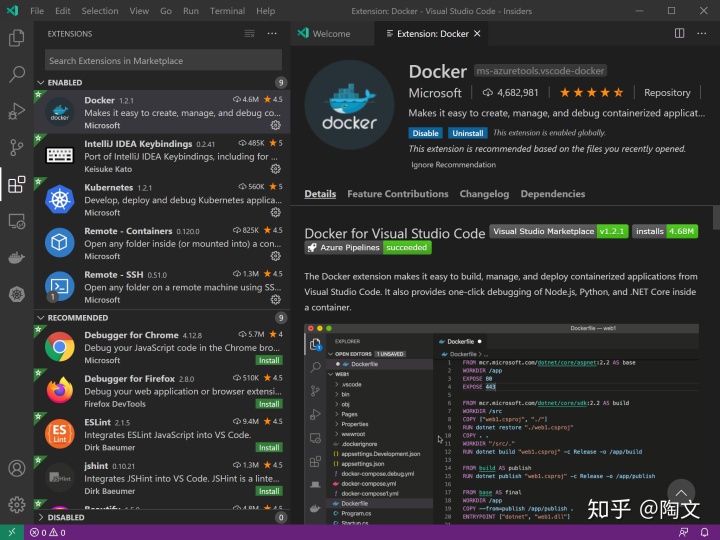Image resolution: width=720 pixels, height=540 pixels.
Task: Open the Run menu
Action: (191, 11)
